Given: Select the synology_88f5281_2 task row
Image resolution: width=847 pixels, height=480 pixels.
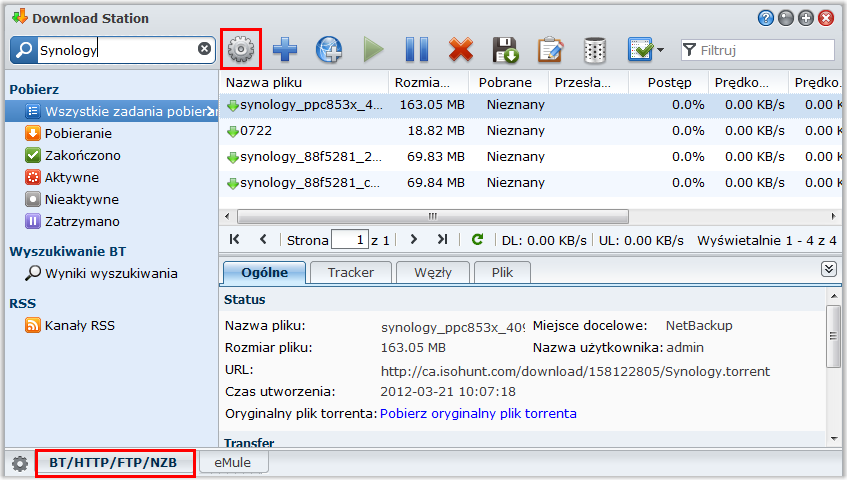Looking at the screenshot, I should [530, 157].
